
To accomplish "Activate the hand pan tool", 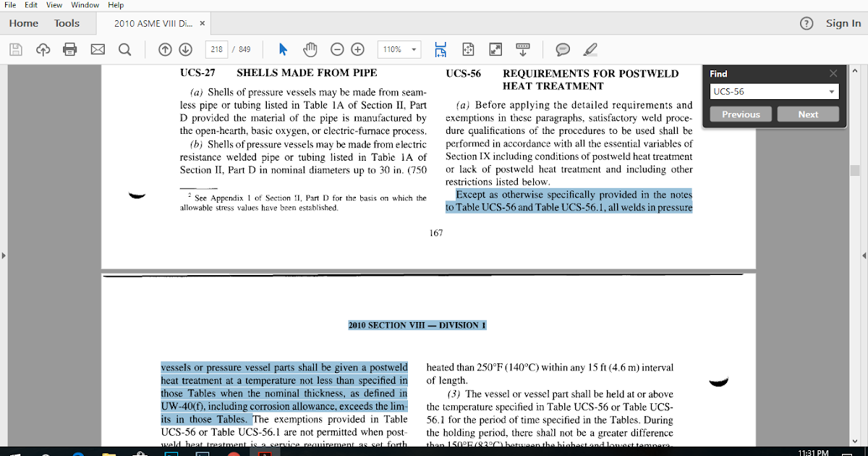I will pyautogui.click(x=310, y=49).
